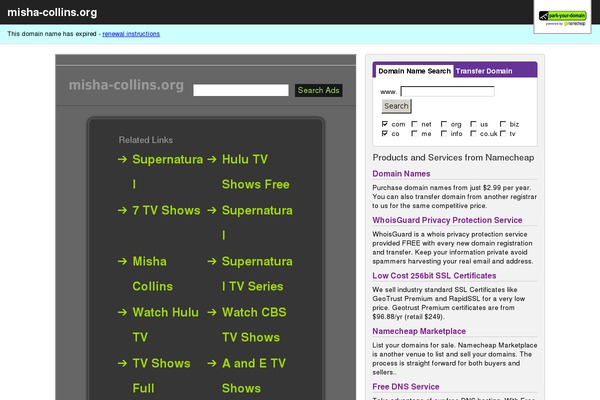Uncheck the co checkbox
The image size is (600, 400).
pos(385,133)
